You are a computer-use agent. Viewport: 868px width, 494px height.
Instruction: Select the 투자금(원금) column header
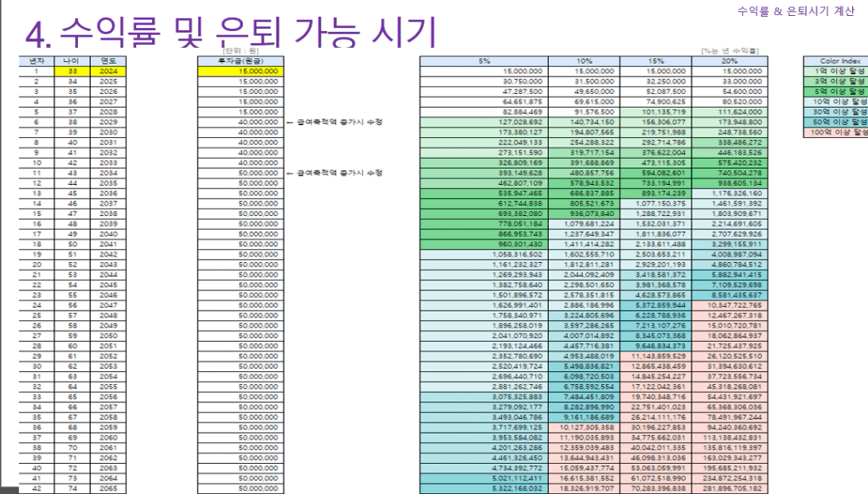(240, 61)
